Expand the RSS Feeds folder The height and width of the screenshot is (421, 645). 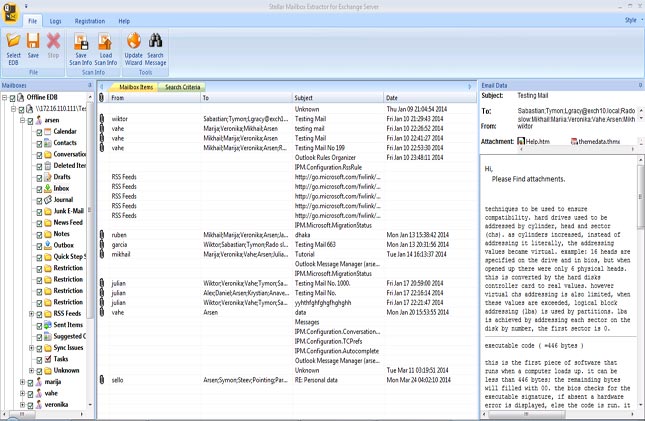(31, 314)
